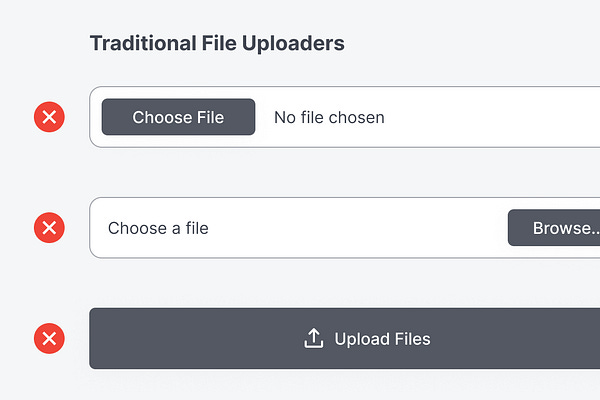Image resolution: width=600 pixels, height=400 pixels.
Task: Click the red X icon beside Choose File
Action: (x=49, y=117)
